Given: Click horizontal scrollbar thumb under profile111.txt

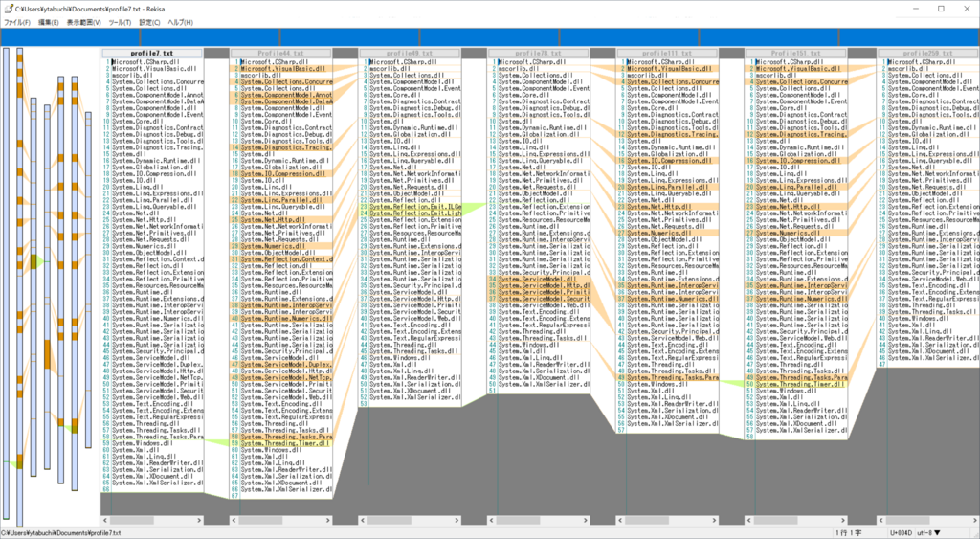Looking at the screenshot, I should (x=647, y=520).
